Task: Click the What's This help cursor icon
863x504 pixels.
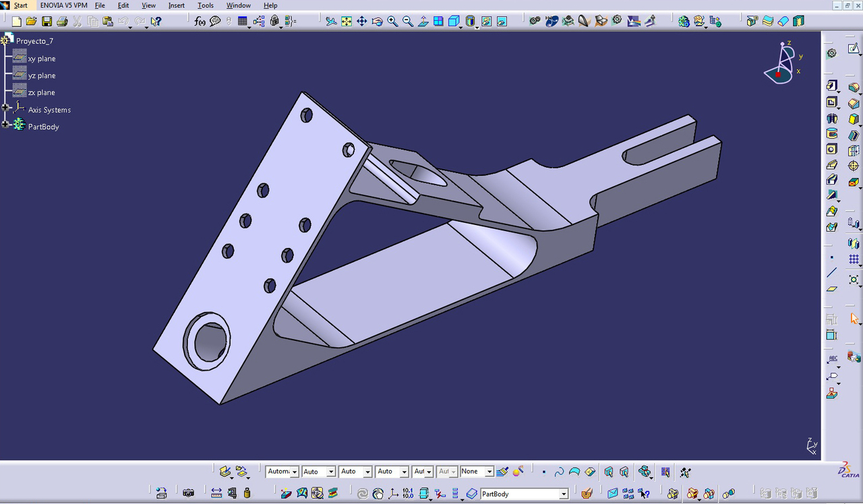Action: point(156,22)
